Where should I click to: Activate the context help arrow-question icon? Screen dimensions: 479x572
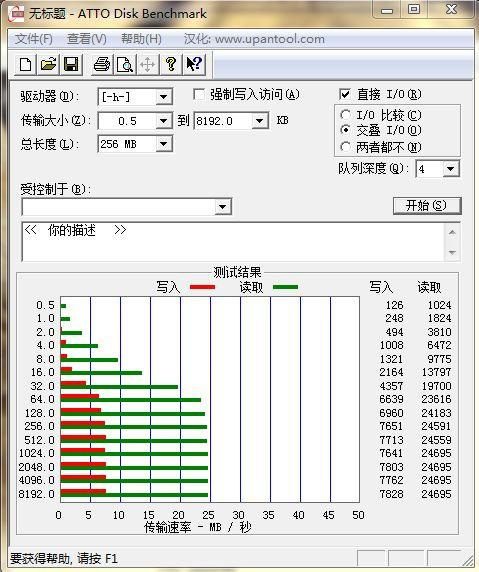(194, 65)
